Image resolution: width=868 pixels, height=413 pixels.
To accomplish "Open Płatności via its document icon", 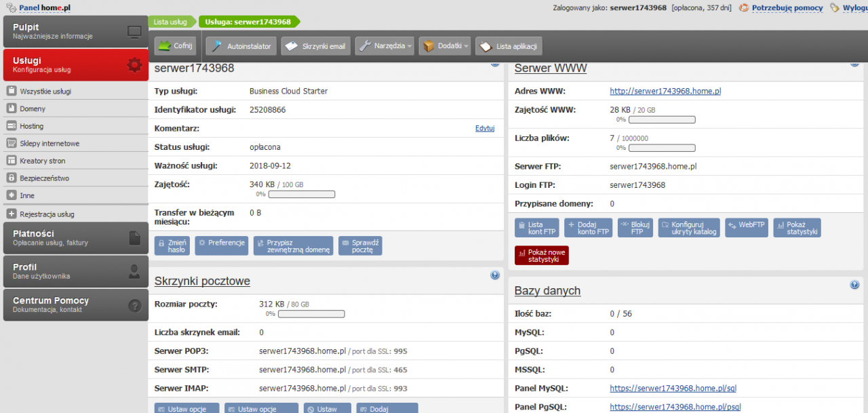I will pyautogui.click(x=134, y=237).
